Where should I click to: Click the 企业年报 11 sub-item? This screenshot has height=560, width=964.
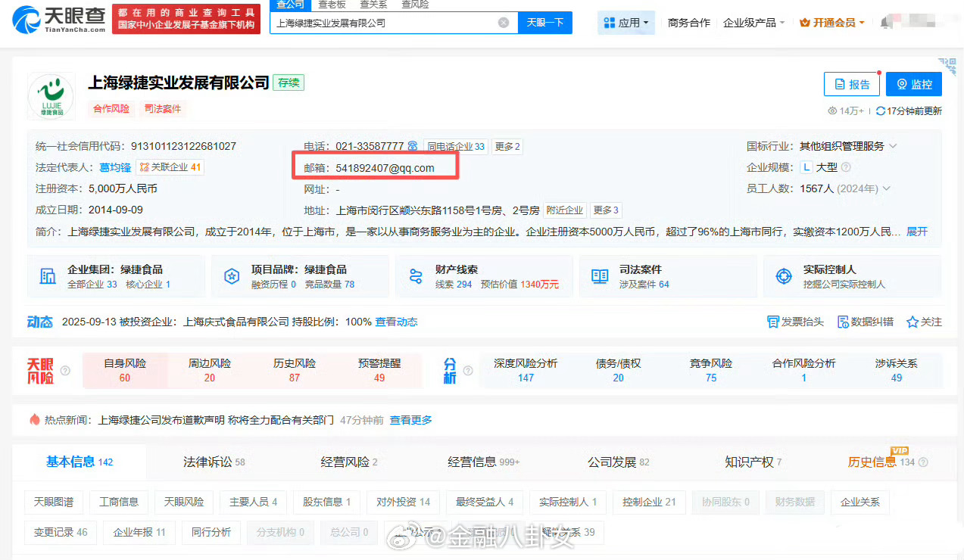click(x=139, y=532)
